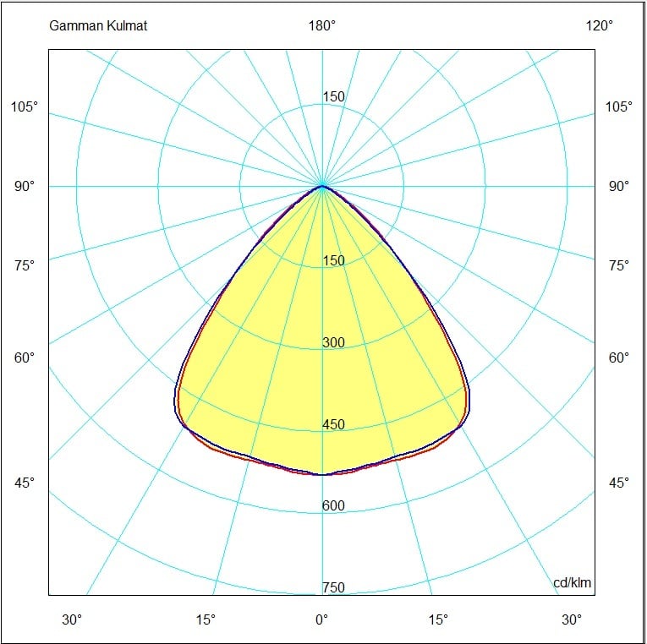Click the 450 radial scale label

(x=333, y=424)
